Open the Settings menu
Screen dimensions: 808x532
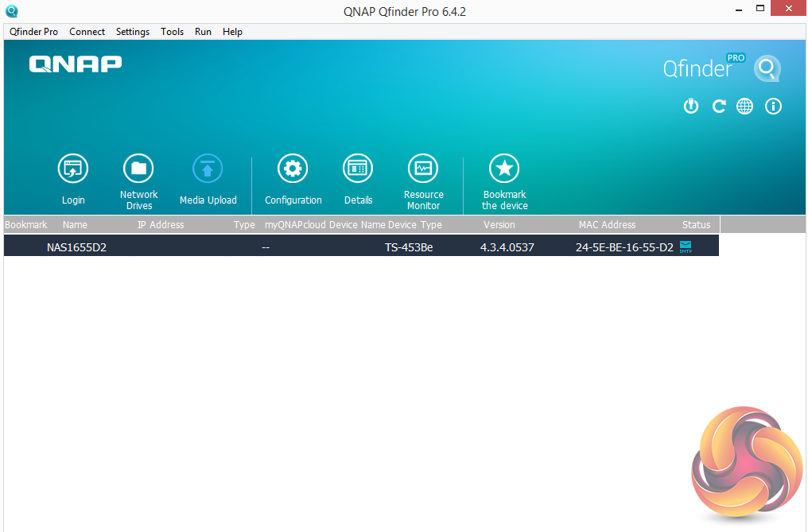click(133, 32)
